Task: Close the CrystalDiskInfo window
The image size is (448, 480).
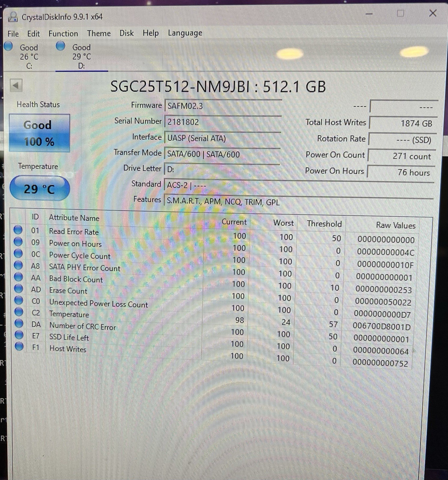Action: (433, 13)
